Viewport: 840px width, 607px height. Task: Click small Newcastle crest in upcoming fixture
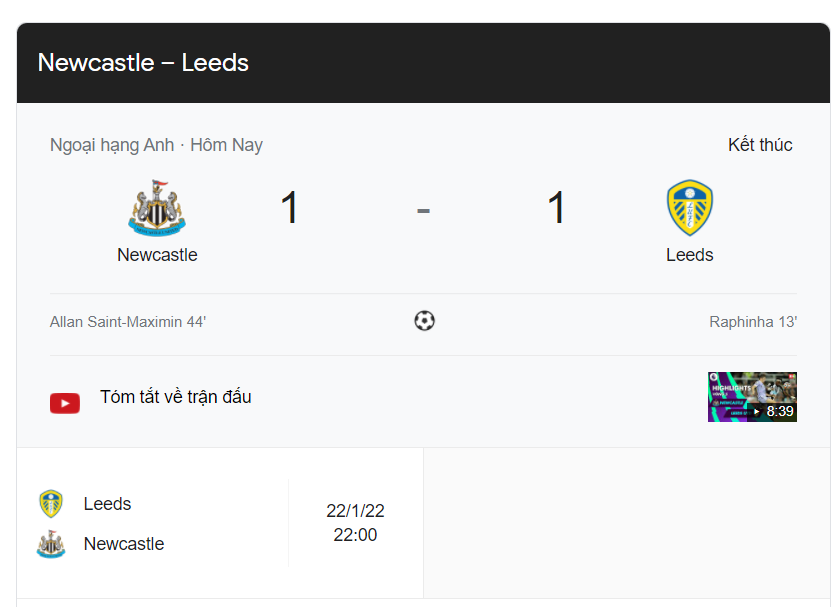(x=51, y=544)
